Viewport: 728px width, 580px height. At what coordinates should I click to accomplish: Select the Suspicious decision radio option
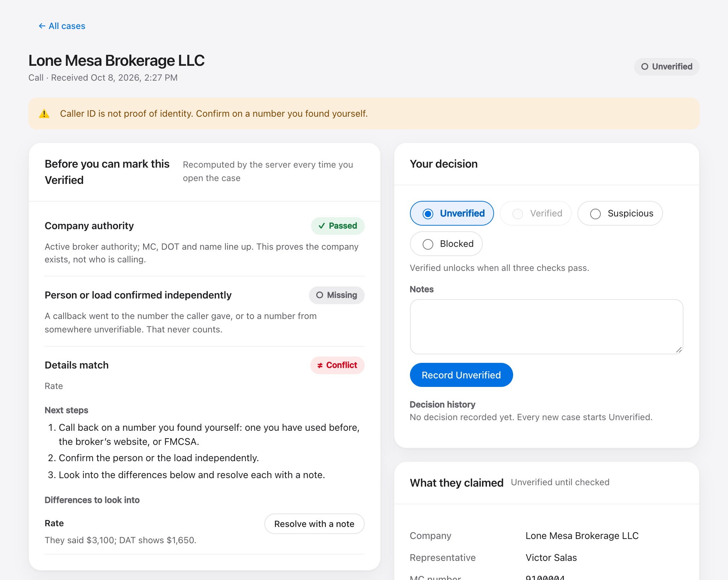[620, 213]
